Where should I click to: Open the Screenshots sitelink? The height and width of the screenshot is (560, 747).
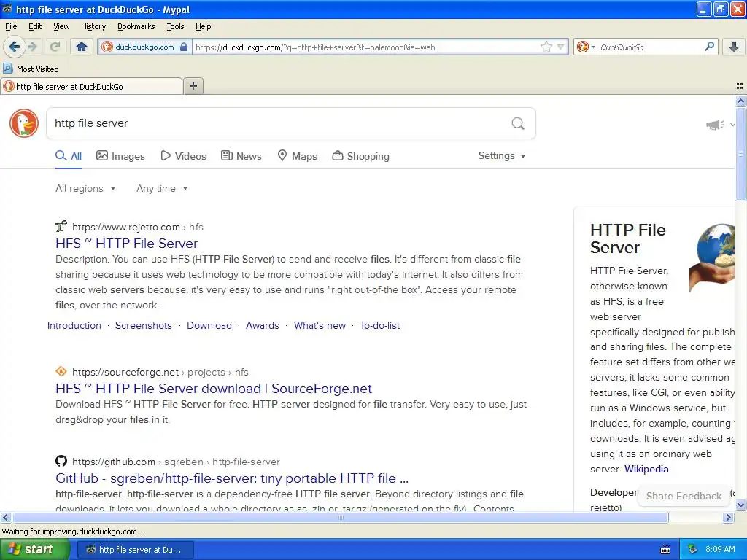tap(144, 326)
